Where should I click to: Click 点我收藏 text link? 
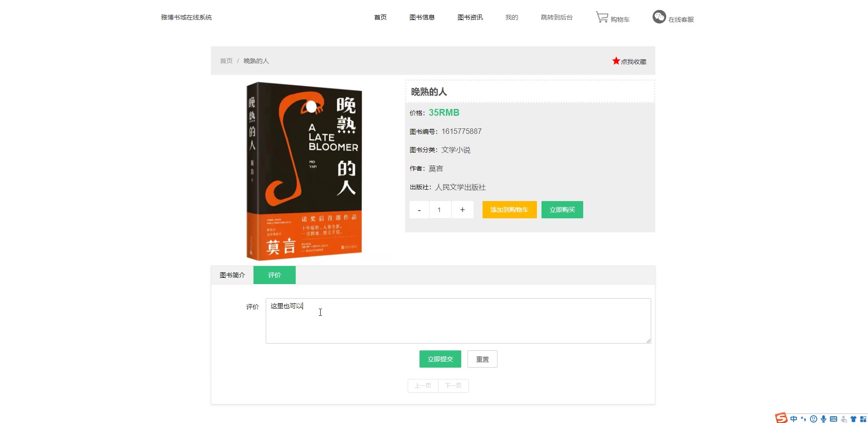tap(633, 62)
